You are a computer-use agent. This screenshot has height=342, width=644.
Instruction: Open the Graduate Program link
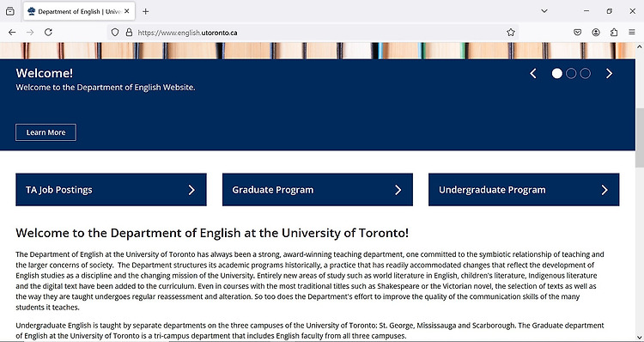(318, 190)
